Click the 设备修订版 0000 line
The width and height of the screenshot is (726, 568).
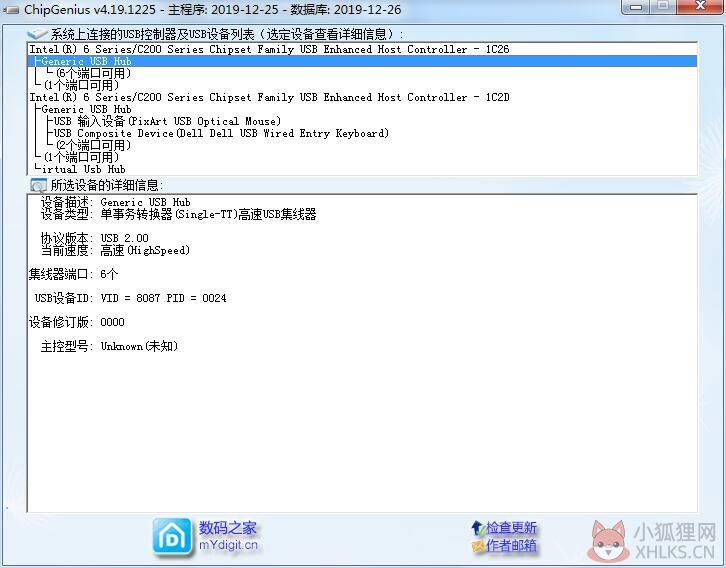click(x=76, y=322)
